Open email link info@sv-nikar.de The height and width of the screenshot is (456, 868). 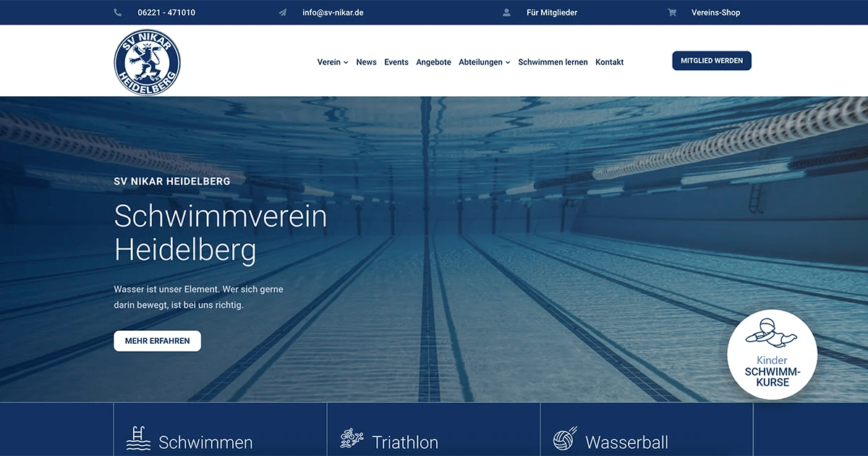[x=333, y=12]
